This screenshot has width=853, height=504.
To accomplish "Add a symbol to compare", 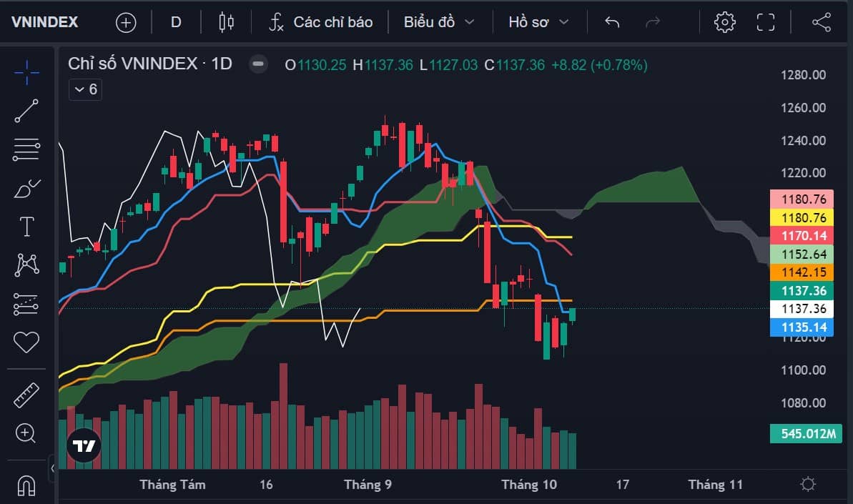I will (126, 22).
